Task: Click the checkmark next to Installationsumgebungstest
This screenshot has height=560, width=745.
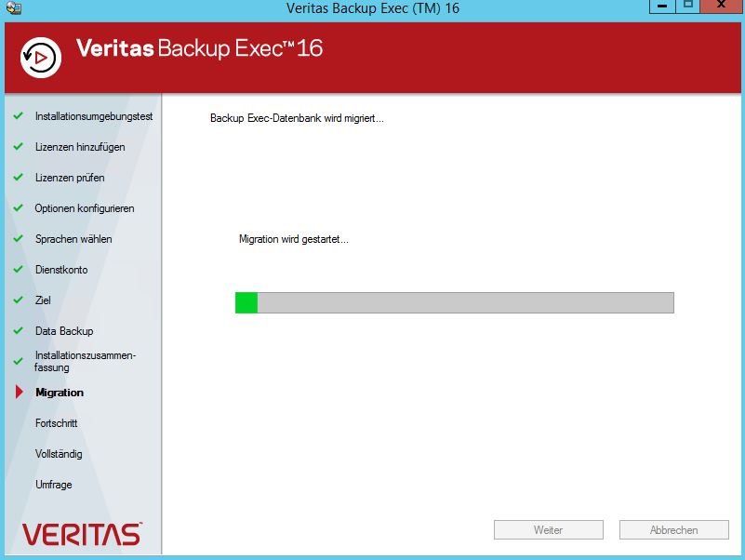Action: pos(18,115)
